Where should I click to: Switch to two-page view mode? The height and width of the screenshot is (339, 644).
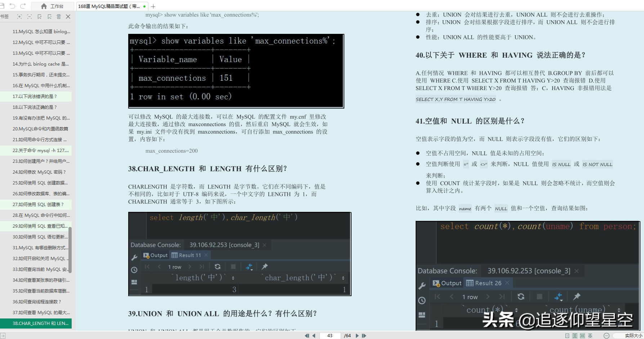tap(575, 336)
